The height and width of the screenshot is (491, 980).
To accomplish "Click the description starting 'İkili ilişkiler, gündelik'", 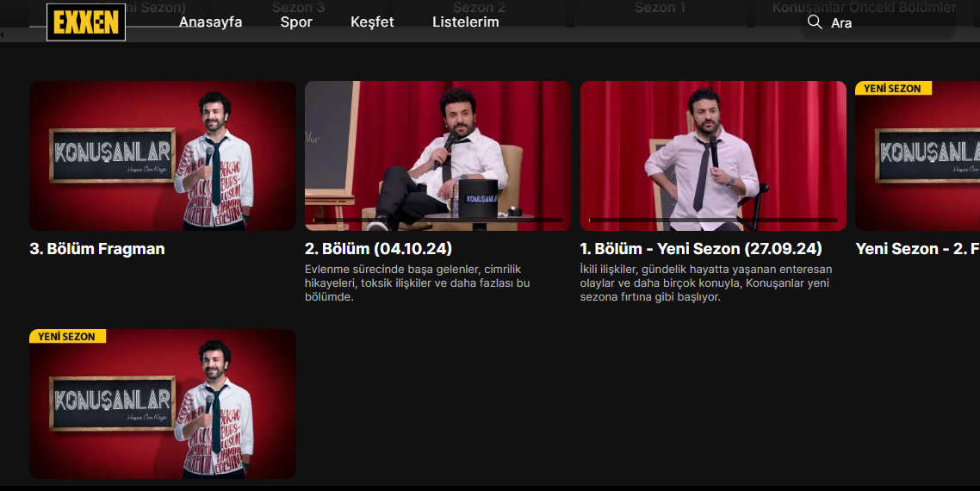I will pyautogui.click(x=705, y=283).
